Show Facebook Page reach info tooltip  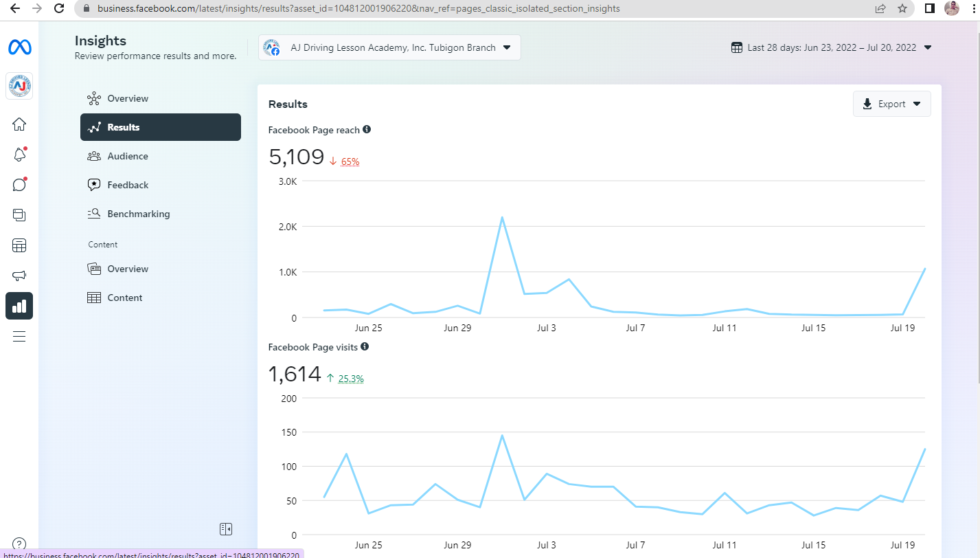(367, 129)
